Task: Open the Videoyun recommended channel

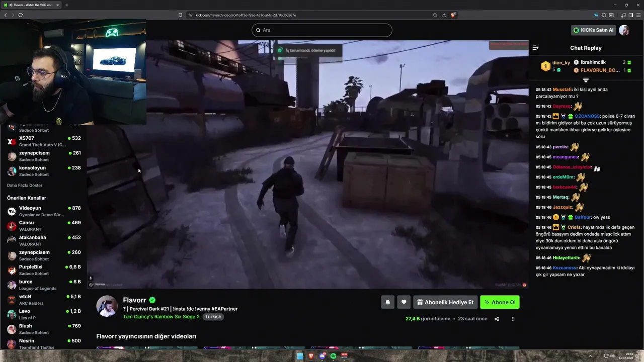Action: [x=44, y=211]
